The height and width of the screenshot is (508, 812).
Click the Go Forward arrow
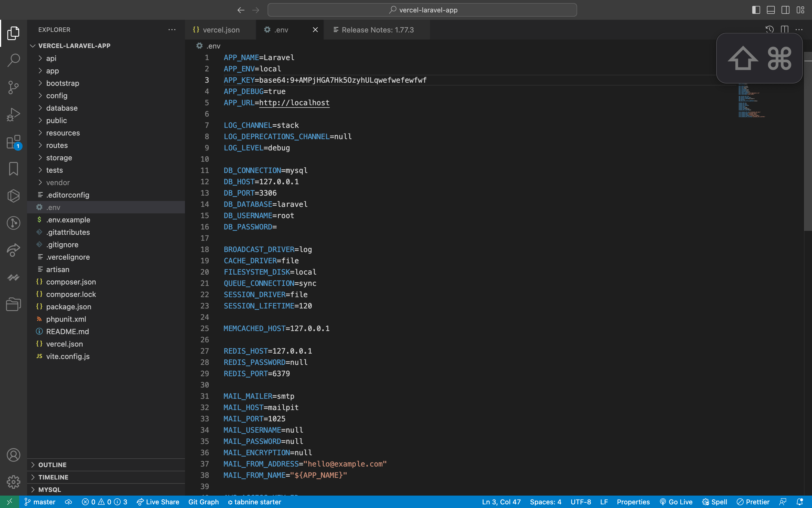[256, 10]
